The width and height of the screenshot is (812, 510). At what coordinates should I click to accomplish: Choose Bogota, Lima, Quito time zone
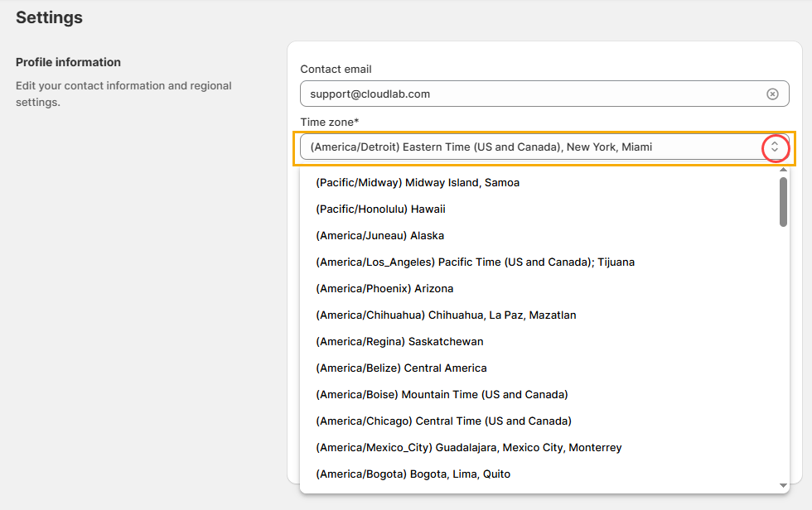click(413, 474)
